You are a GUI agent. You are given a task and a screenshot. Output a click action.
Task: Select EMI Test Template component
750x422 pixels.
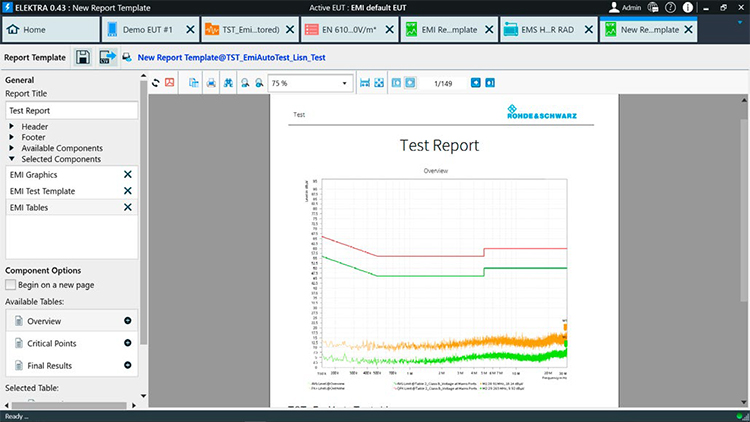coord(60,191)
